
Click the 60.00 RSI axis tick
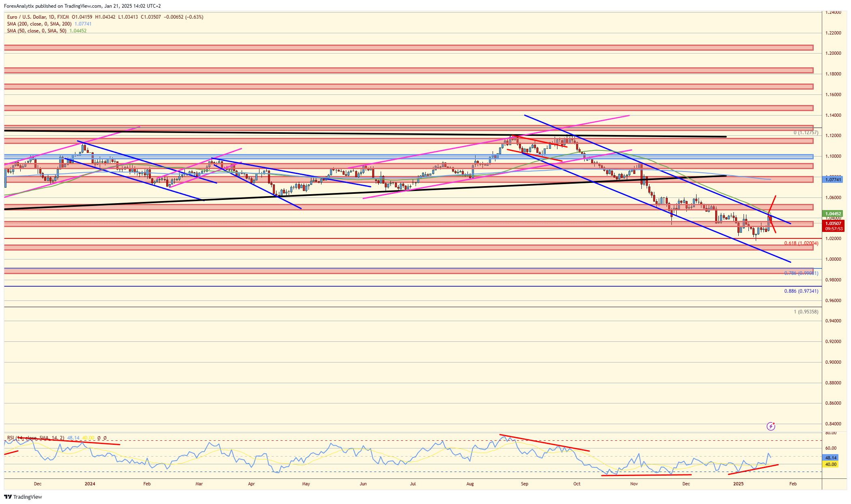[x=831, y=448]
